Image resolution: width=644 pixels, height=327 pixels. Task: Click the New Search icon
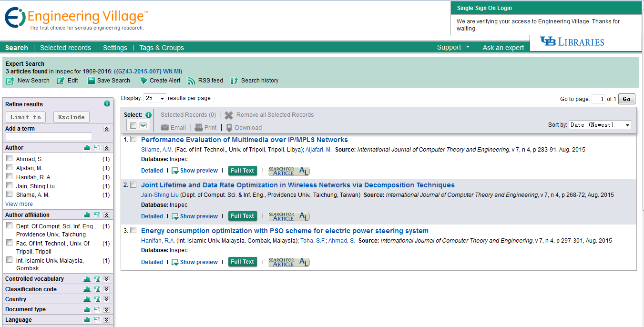point(10,81)
